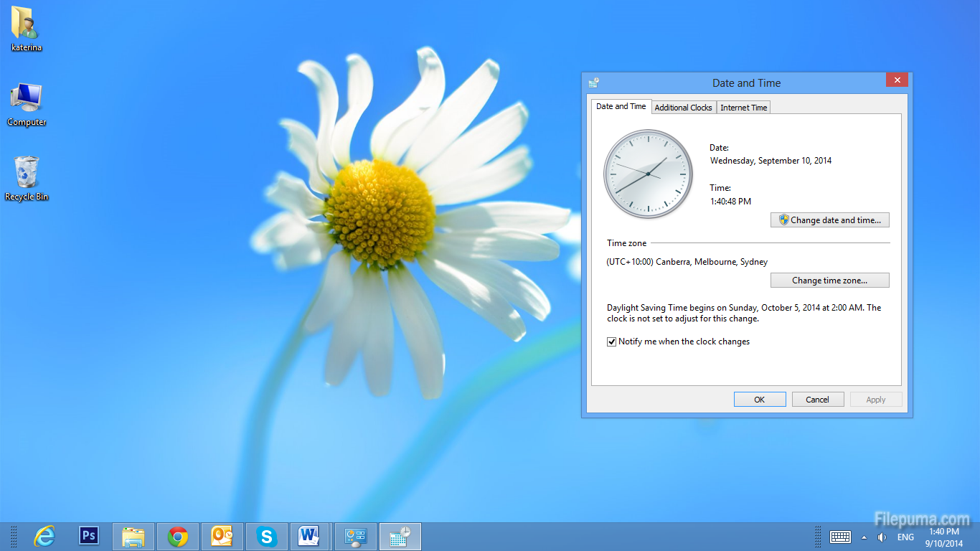Switch to the Additional Clocks tab

point(683,108)
